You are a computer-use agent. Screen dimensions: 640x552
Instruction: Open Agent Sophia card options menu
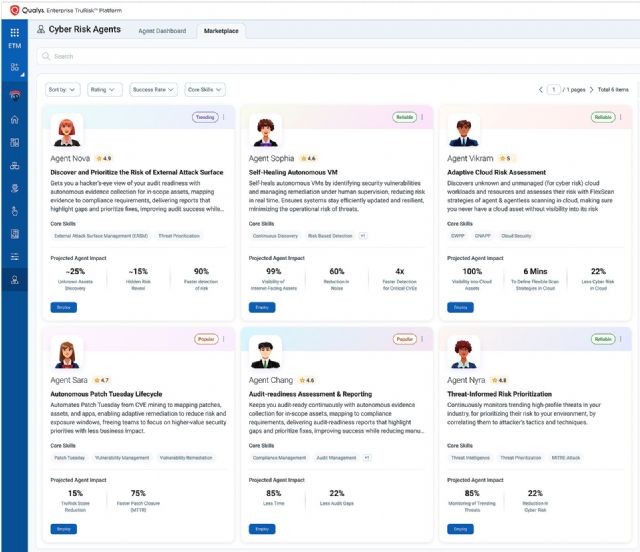422,117
